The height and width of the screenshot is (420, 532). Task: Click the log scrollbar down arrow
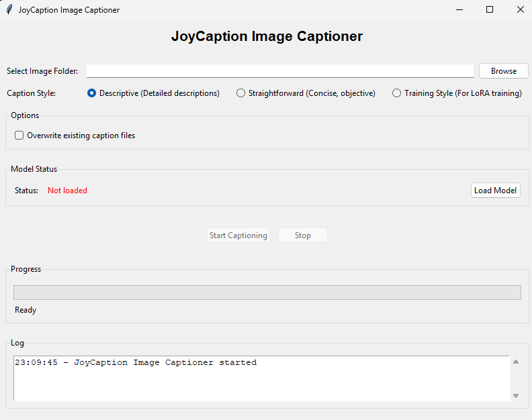(516, 396)
